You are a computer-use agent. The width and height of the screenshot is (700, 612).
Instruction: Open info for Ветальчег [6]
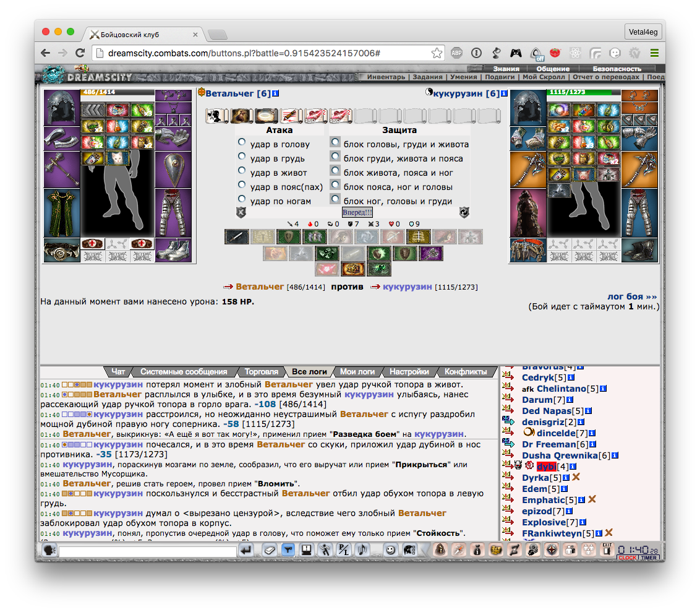tap(275, 93)
